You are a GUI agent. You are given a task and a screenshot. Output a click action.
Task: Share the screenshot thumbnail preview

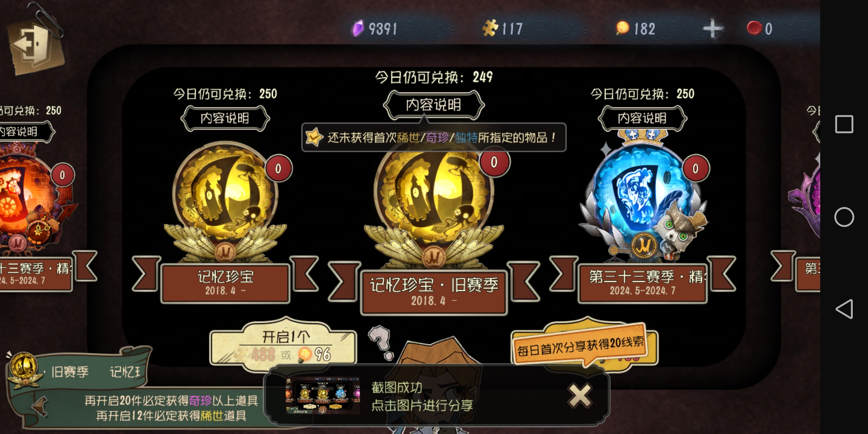(x=323, y=395)
